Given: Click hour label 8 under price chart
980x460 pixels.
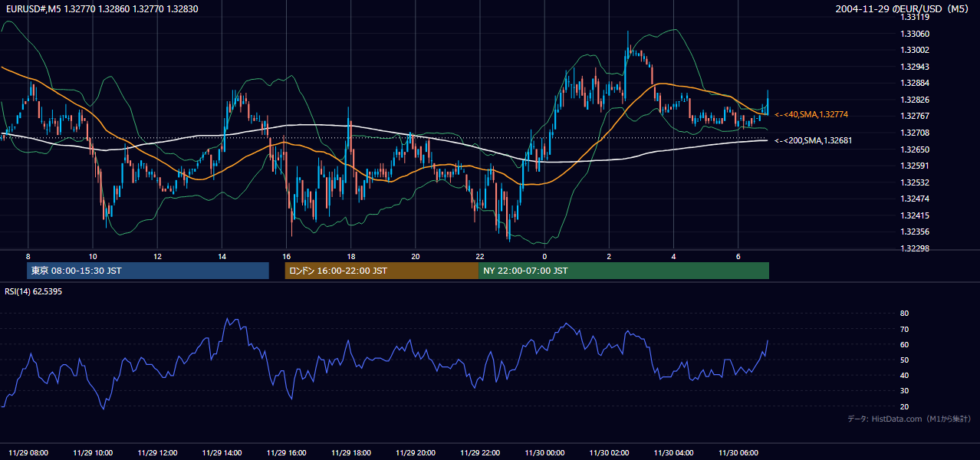Looking at the screenshot, I should click(28, 256).
